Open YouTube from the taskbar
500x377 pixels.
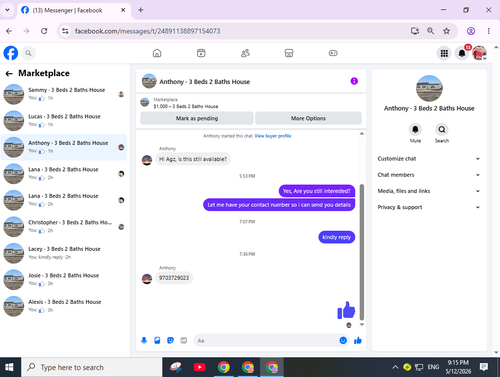tap(200, 367)
